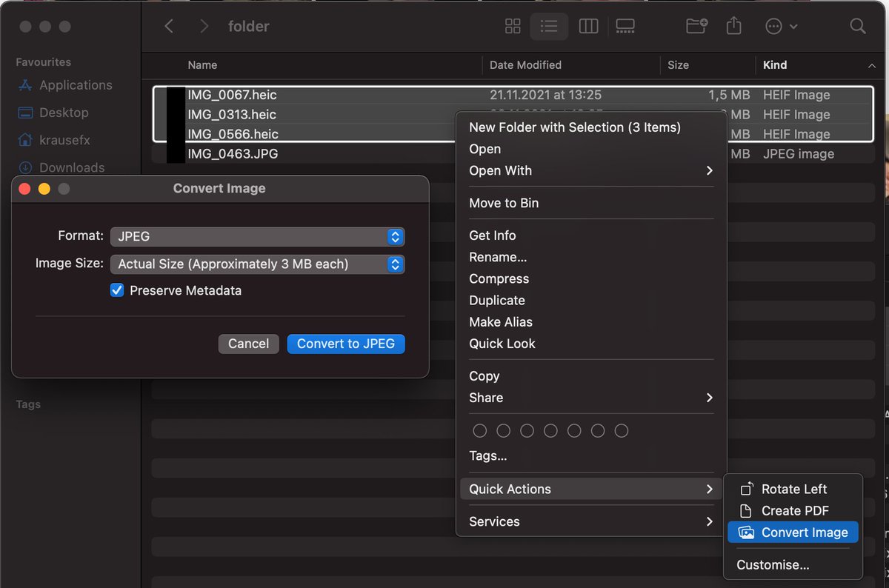Select the IMG_0463.JPG file row

[230, 154]
